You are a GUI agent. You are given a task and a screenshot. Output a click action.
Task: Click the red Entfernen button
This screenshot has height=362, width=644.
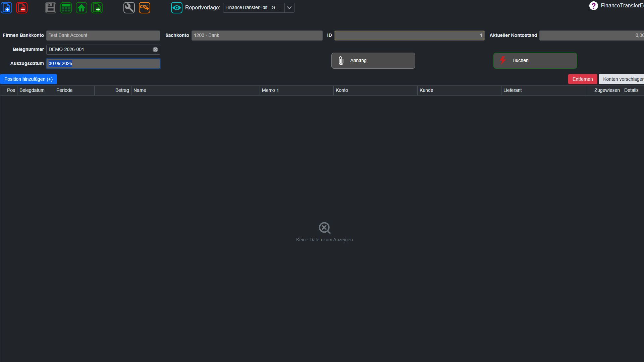point(583,79)
